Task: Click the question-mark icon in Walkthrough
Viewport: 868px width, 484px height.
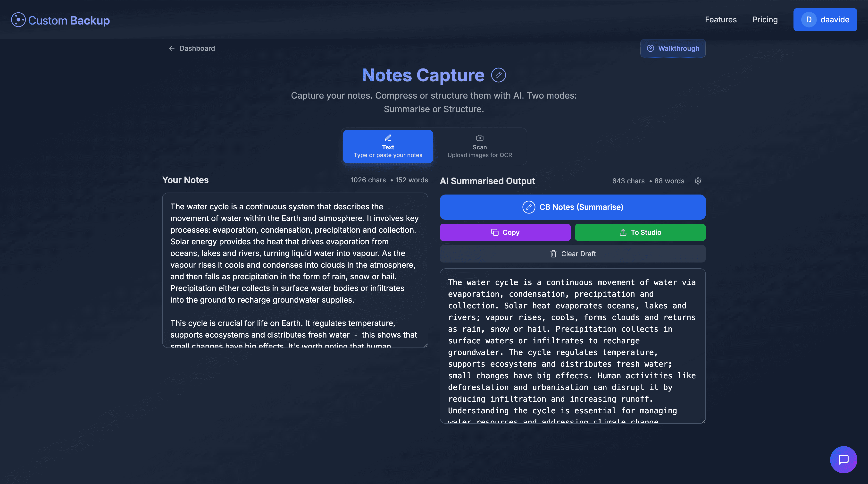Action: pos(651,48)
